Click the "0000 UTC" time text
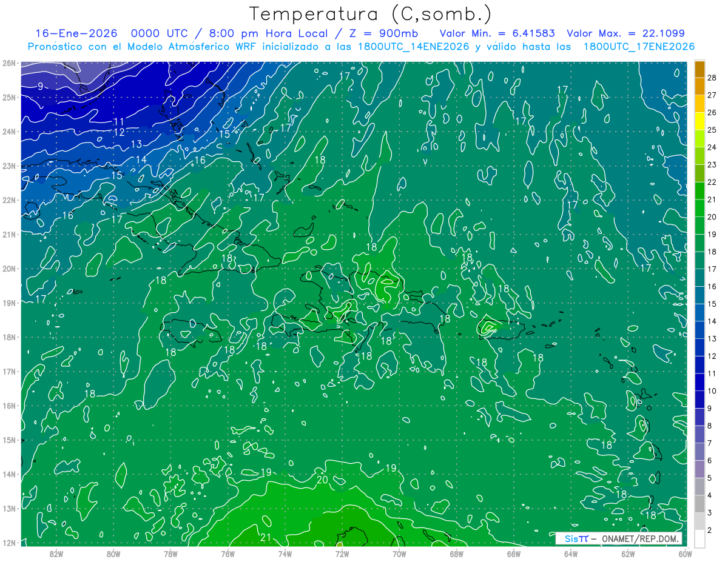This screenshot has width=728, height=562. coord(160,33)
